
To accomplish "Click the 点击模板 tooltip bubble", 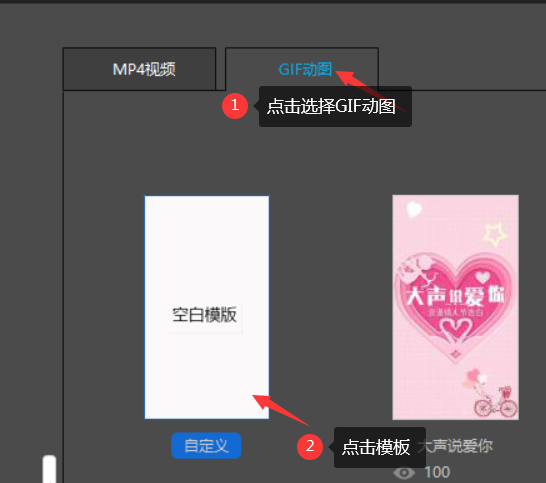I will [380, 447].
